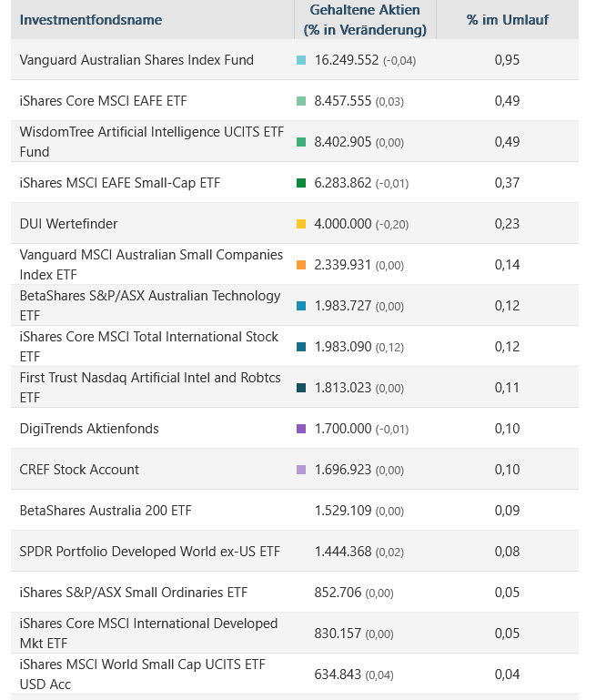Click shares value 16.249.552
Viewport: 596px width, 700px height.
(x=347, y=60)
